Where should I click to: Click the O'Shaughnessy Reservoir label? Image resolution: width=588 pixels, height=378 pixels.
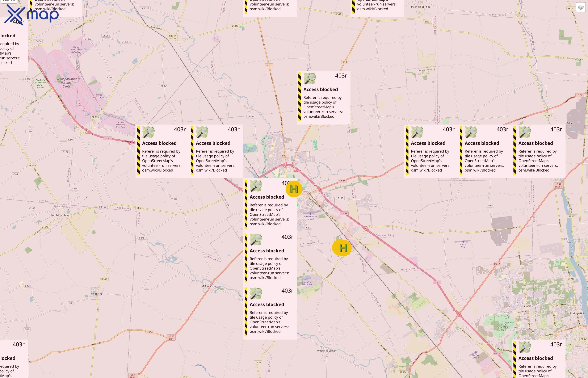click(x=571, y=241)
